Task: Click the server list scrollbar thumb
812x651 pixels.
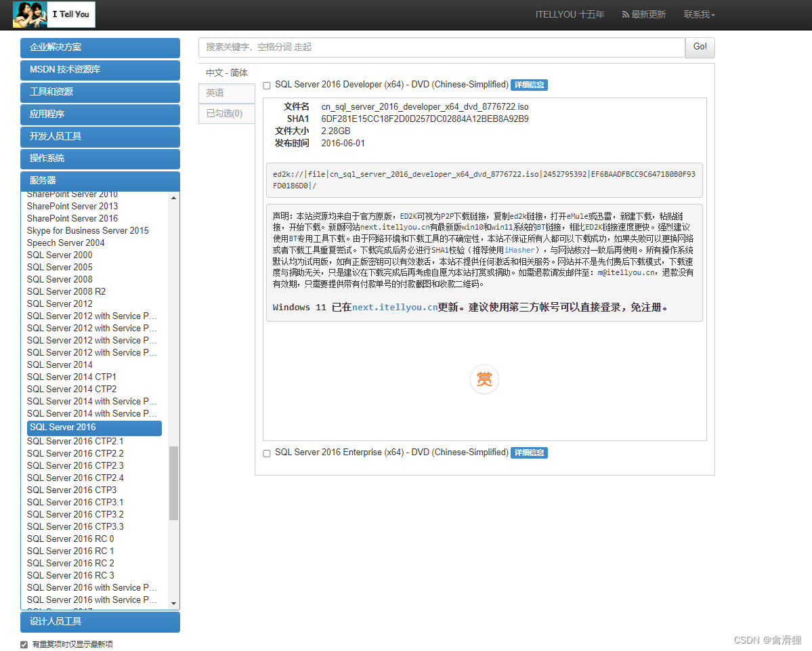Action: [173, 483]
